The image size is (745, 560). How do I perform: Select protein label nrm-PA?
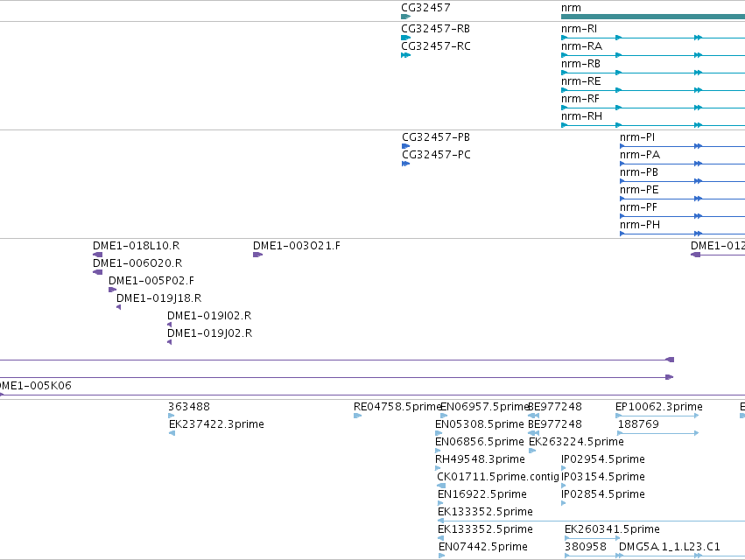(x=640, y=155)
